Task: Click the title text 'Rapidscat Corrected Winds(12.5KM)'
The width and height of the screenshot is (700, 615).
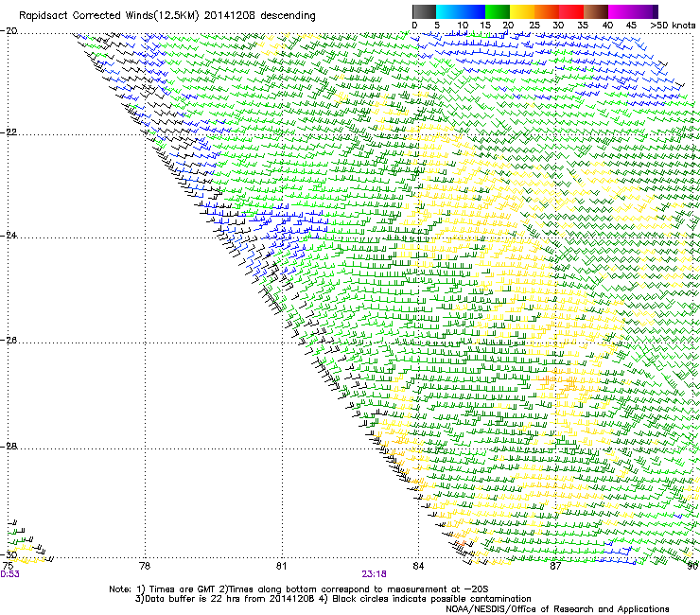Action: [109, 16]
